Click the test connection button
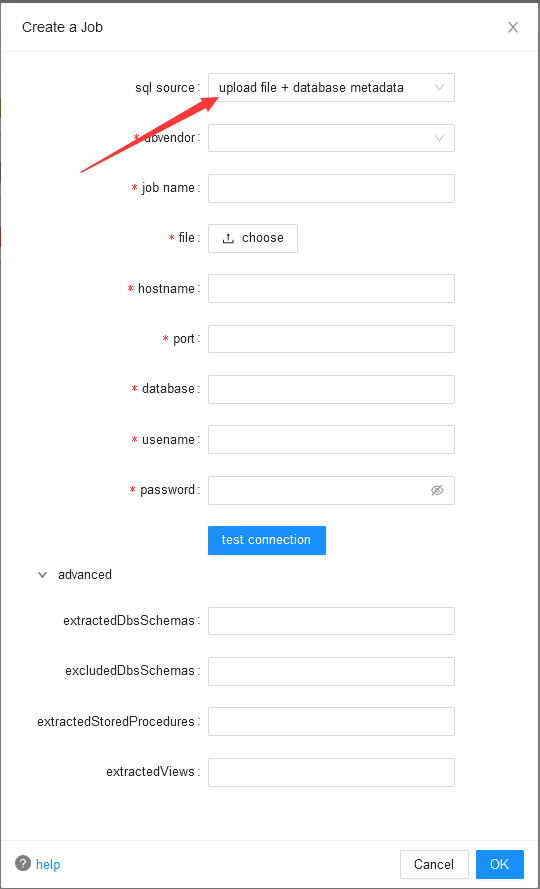Screen dimensions: 540x889 [x=267, y=540]
